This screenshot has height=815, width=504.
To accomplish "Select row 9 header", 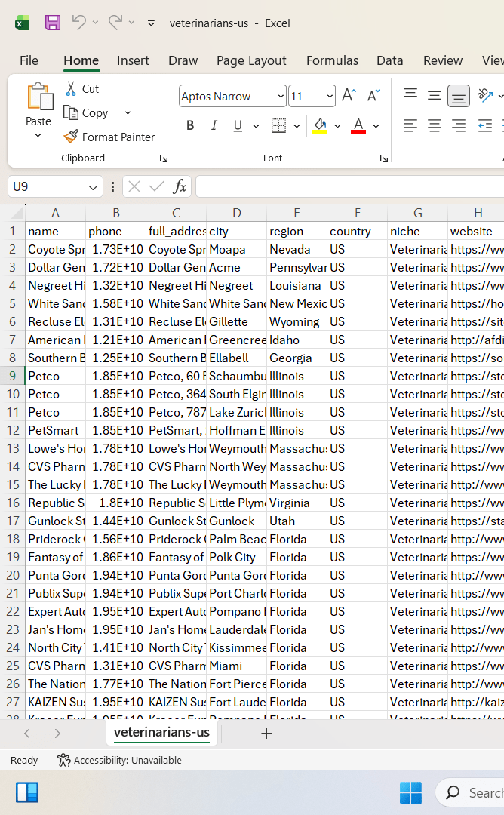I will click(13, 376).
